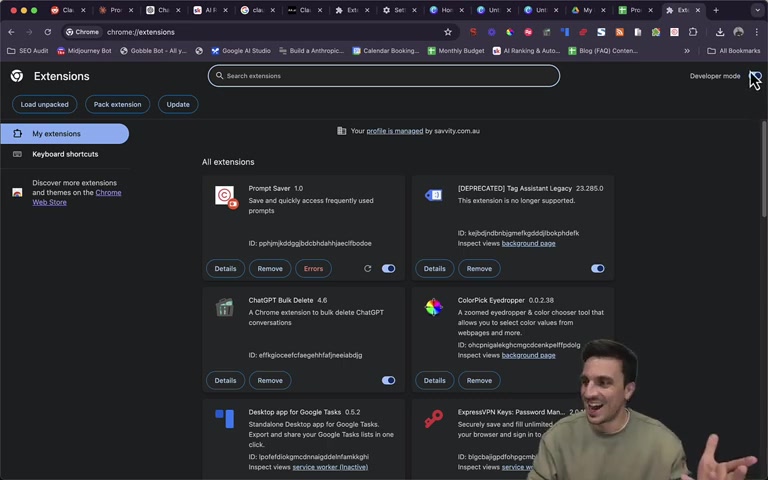Reload the page with the toolbar refresh icon

click(48, 32)
